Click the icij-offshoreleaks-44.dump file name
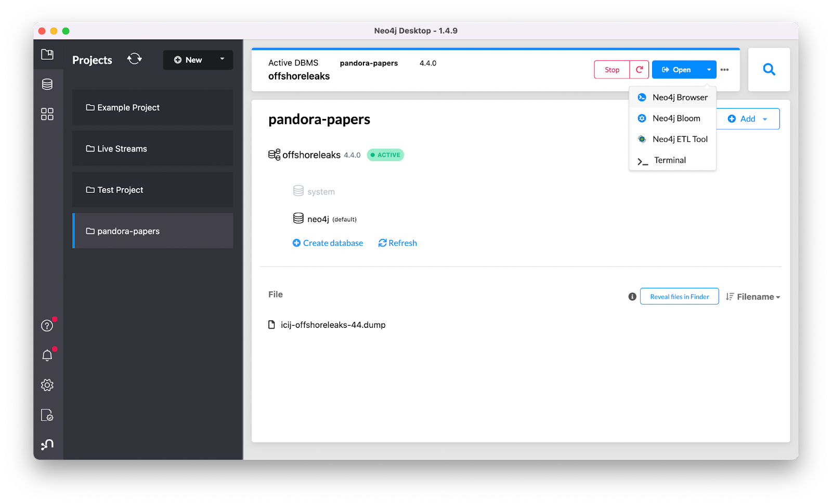Image resolution: width=832 pixels, height=504 pixels. tap(333, 325)
